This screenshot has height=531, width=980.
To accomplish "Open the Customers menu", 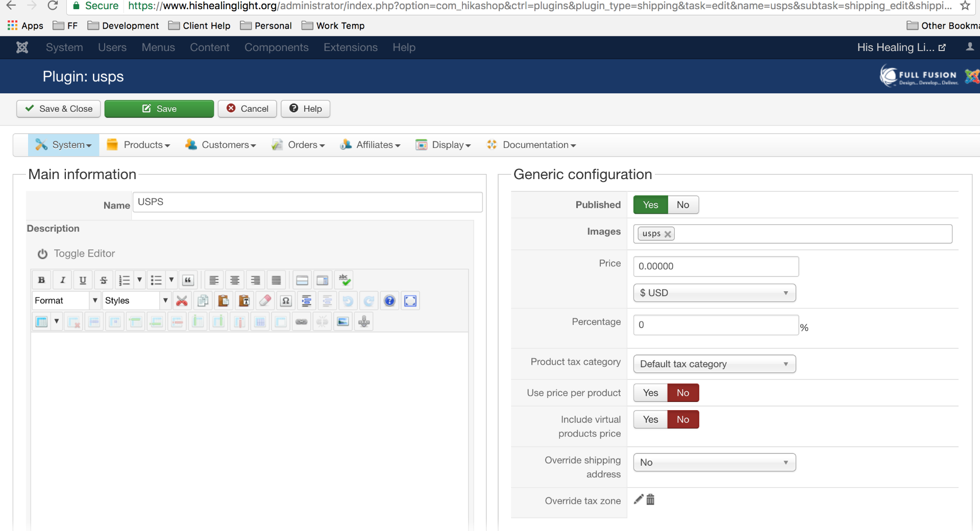I will (x=220, y=145).
